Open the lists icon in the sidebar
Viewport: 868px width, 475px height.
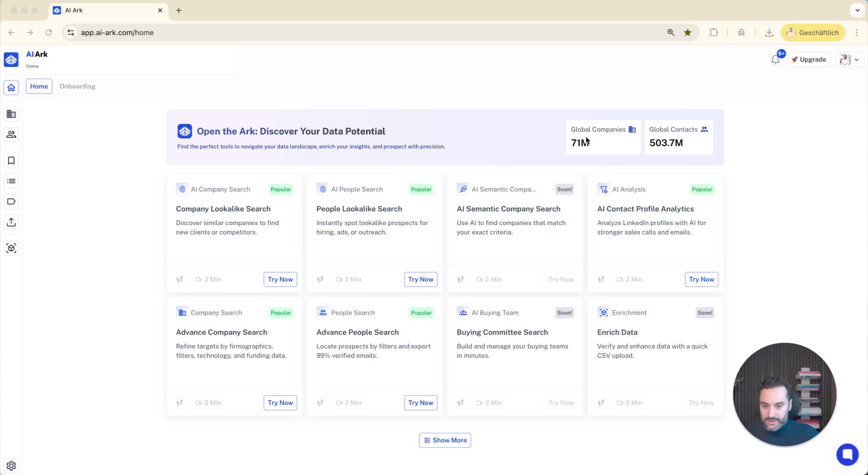pyautogui.click(x=11, y=181)
